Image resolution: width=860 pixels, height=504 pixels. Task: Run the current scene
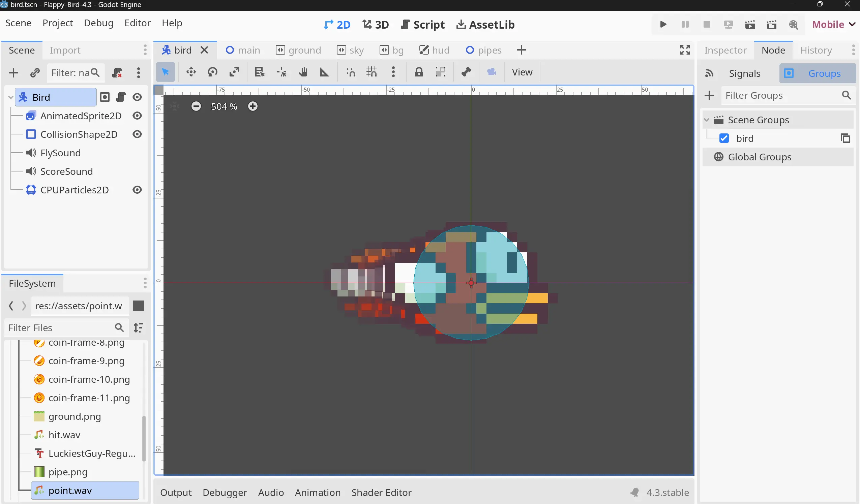[750, 25]
